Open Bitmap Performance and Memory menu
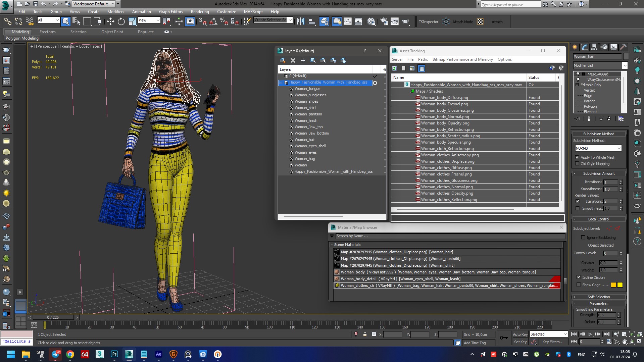The width and height of the screenshot is (644, 362). 462,59
